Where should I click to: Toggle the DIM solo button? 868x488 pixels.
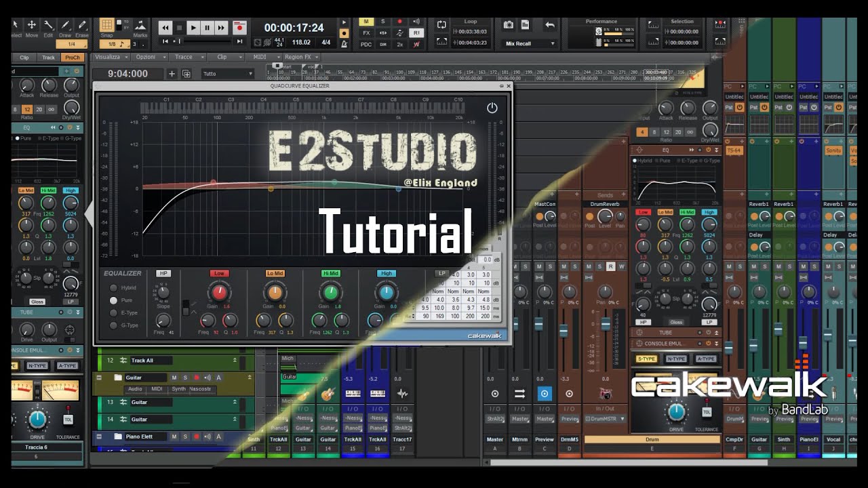click(383, 44)
